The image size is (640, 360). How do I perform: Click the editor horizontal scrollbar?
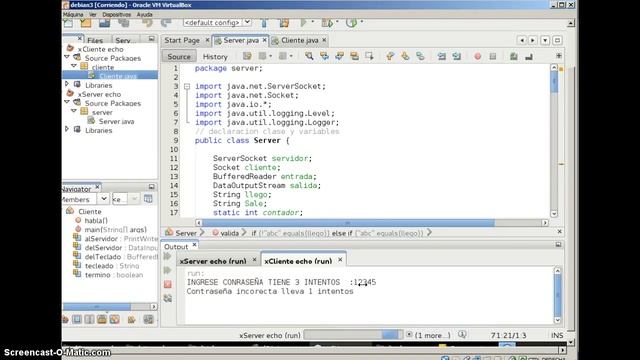point(348,223)
